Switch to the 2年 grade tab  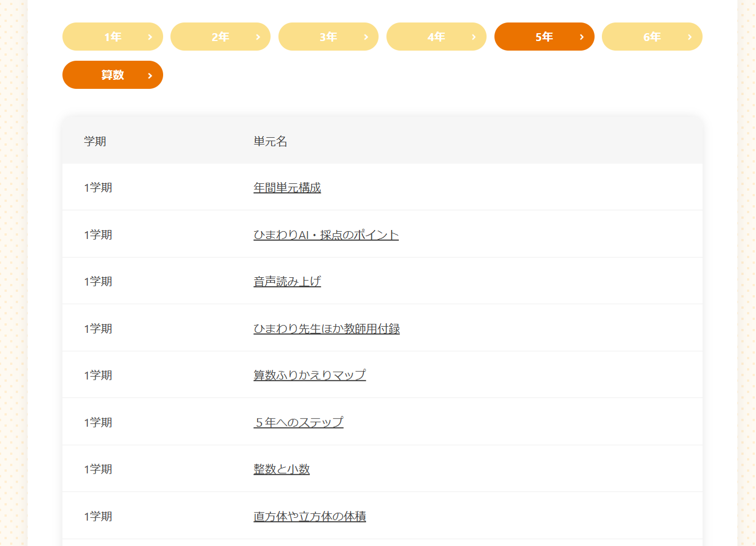(220, 37)
